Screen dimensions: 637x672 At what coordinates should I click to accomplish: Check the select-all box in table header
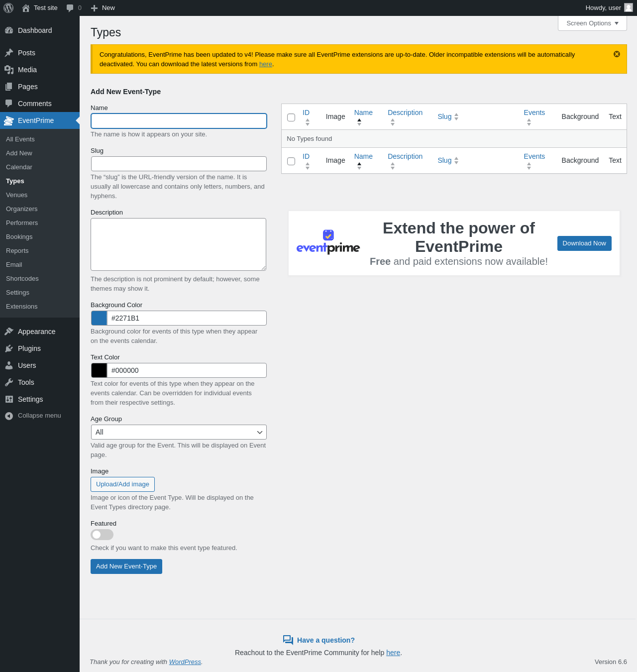(291, 117)
